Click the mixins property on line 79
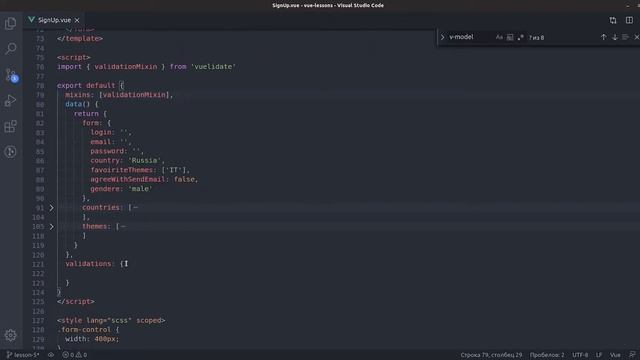The height and width of the screenshot is (360, 640). click(x=78, y=95)
